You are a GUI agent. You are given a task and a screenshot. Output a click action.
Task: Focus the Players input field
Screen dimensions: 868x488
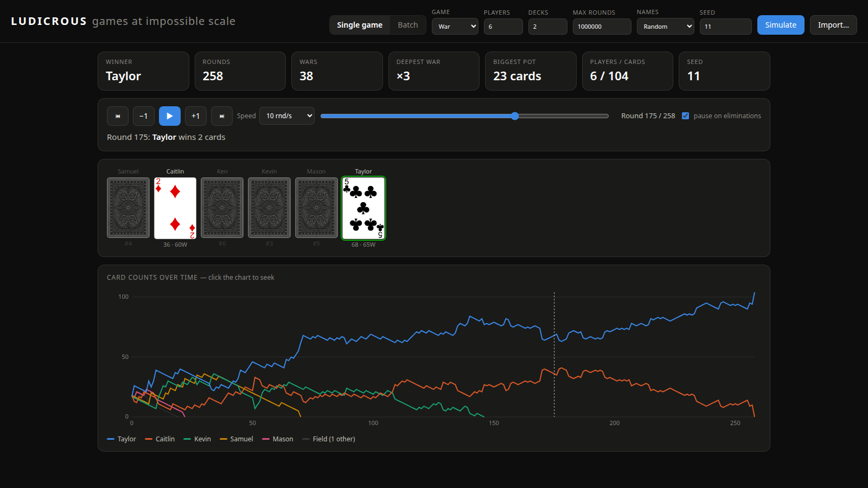click(503, 27)
